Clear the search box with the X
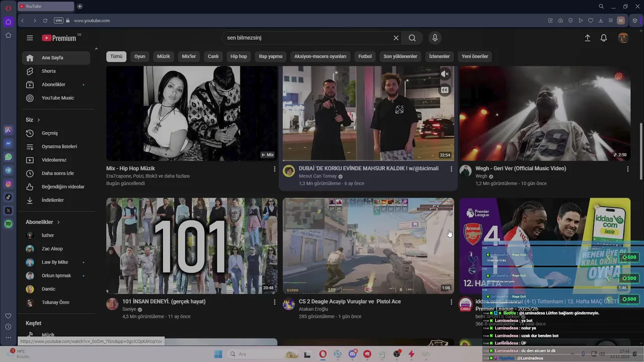Screen dimensions: 644x362 click(396, 38)
